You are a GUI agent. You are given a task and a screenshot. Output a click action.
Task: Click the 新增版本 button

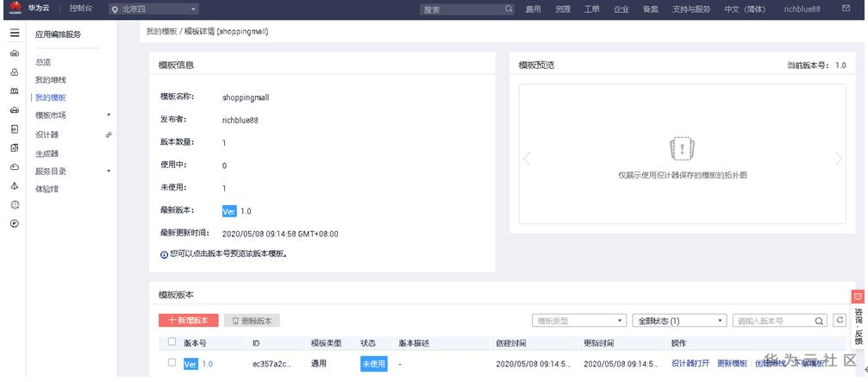(188, 321)
